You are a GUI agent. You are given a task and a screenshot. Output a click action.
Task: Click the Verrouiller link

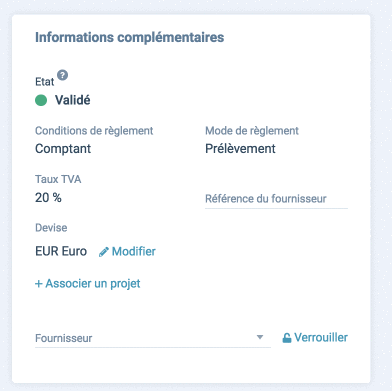pyautogui.click(x=315, y=338)
